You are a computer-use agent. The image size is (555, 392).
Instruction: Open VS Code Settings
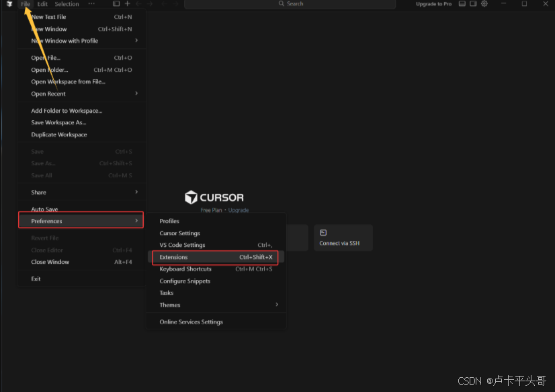[216, 245]
